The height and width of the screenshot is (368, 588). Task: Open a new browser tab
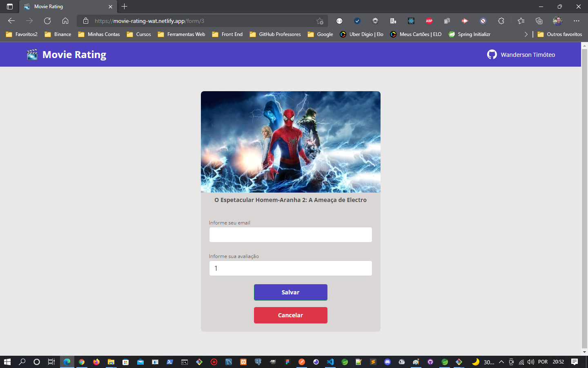pyautogui.click(x=125, y=7)
